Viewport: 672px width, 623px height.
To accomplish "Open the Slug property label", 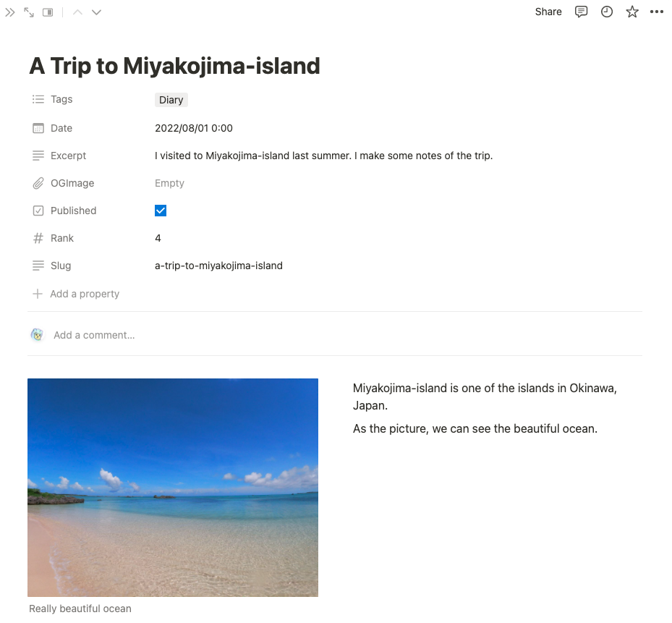I will (x=61, y=266).
